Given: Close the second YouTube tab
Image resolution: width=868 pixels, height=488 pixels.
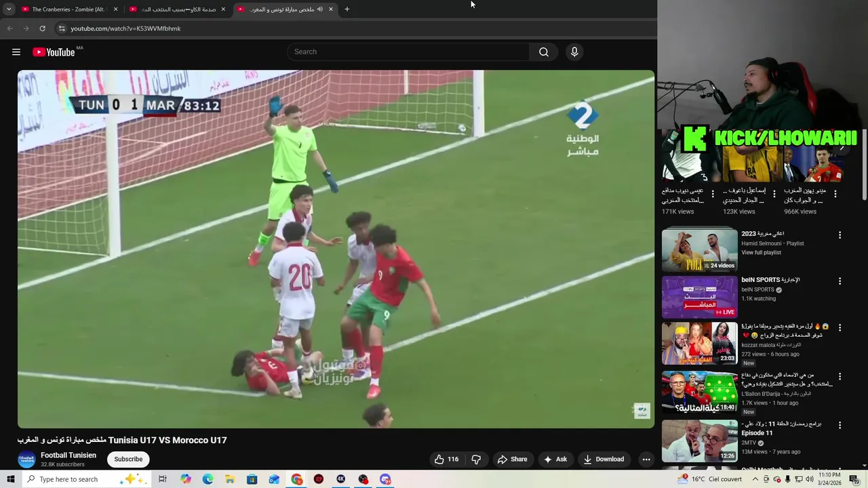Looking at the screenshot, I should tap(223, 9).
